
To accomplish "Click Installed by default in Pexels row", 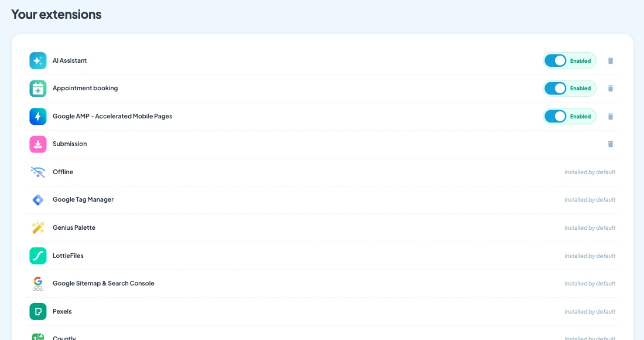I will click(590, 312).
